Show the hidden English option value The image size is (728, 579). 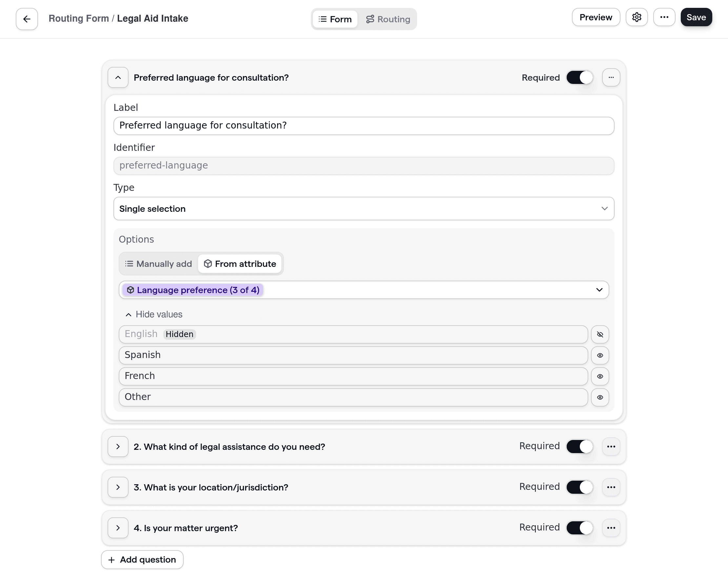tap(600, 334)
